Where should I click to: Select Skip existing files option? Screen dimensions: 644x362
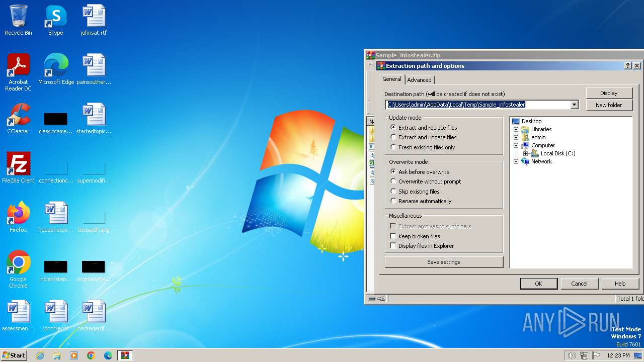(x=415, y=192)
